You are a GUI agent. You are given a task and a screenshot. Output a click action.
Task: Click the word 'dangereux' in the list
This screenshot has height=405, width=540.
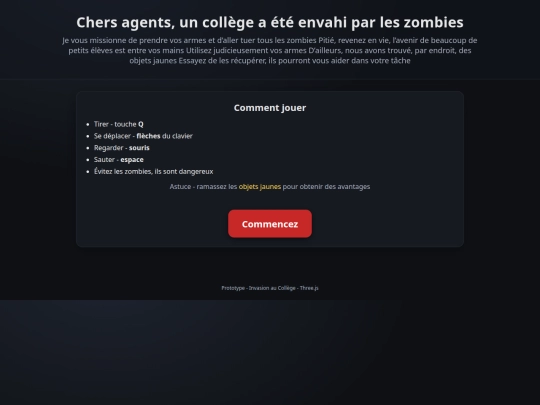click(196, 172)
